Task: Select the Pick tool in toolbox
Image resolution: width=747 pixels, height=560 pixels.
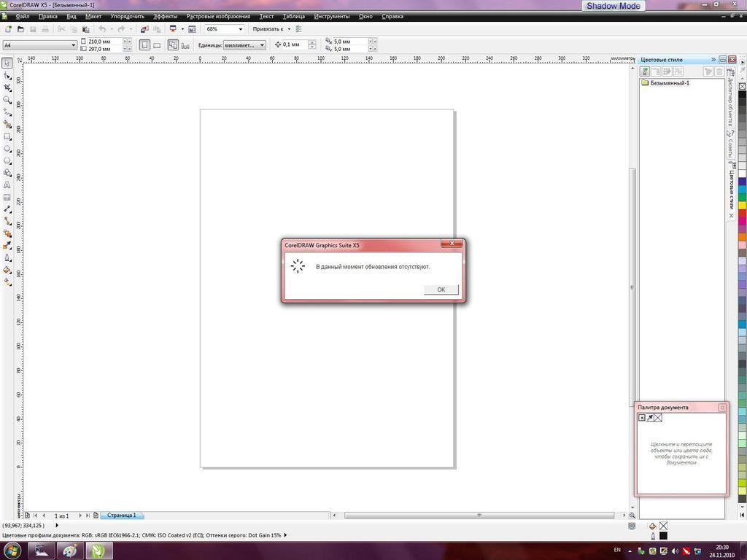Action: coord(7,63)
